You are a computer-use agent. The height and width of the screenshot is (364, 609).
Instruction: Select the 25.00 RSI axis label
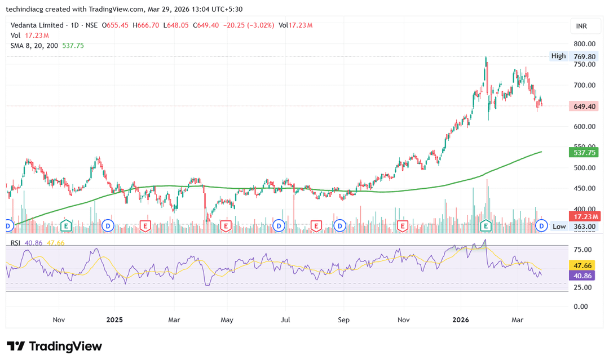coord(582,287)
